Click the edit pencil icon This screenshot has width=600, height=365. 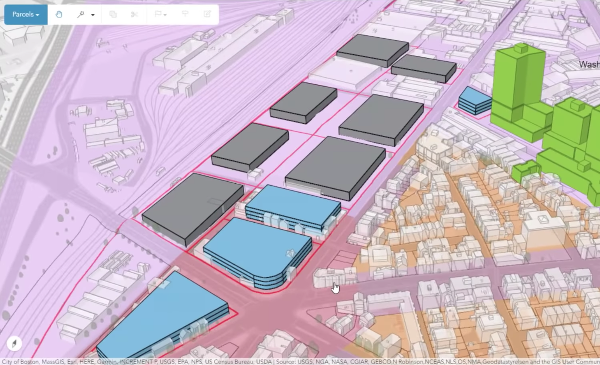point(207,14)
